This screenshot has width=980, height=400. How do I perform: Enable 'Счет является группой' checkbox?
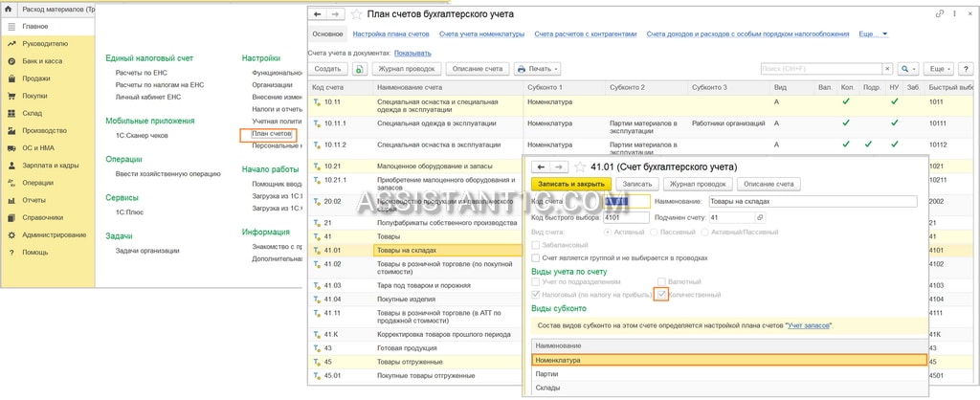(x=535, y=257)
